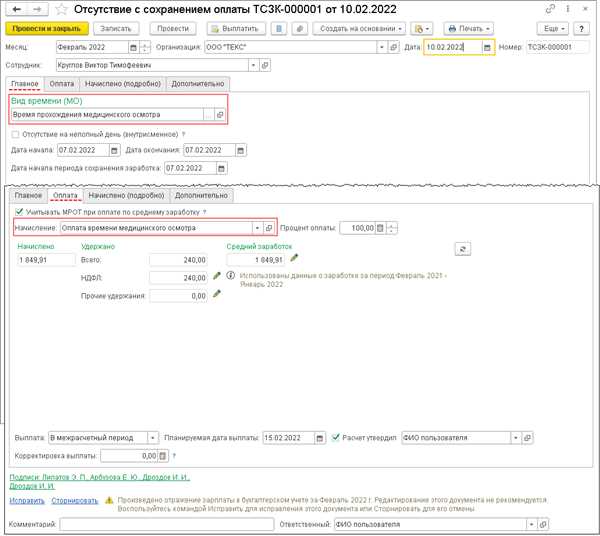Open Выплата dropdown В межрасчетный период
The image size is (600, 536).
[153, 438]
